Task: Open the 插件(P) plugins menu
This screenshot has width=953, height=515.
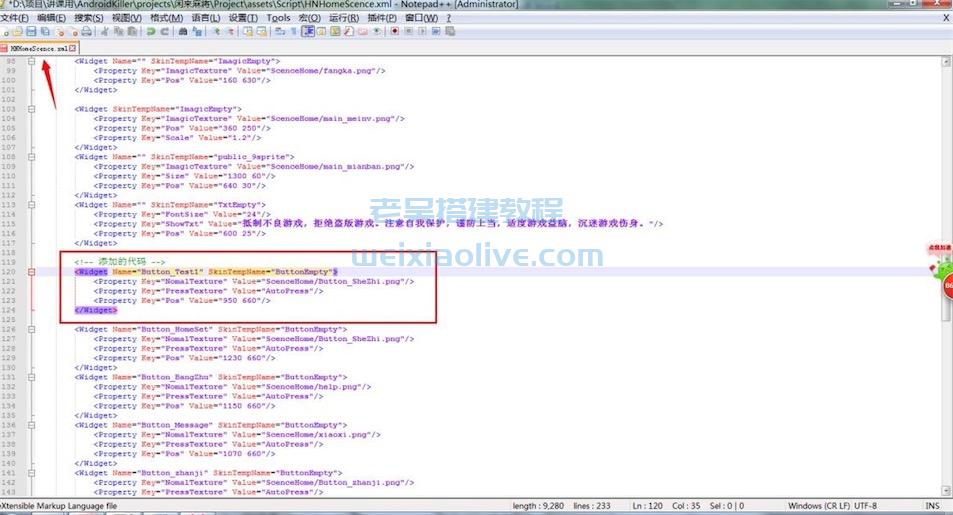Action: (x=380, y=18)
